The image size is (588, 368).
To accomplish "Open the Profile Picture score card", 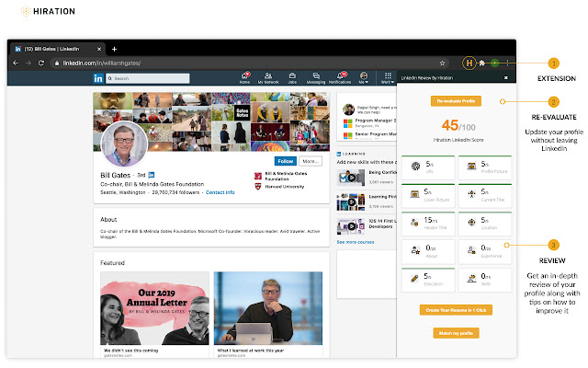I will pyautogui.click(x=485, y=167).
